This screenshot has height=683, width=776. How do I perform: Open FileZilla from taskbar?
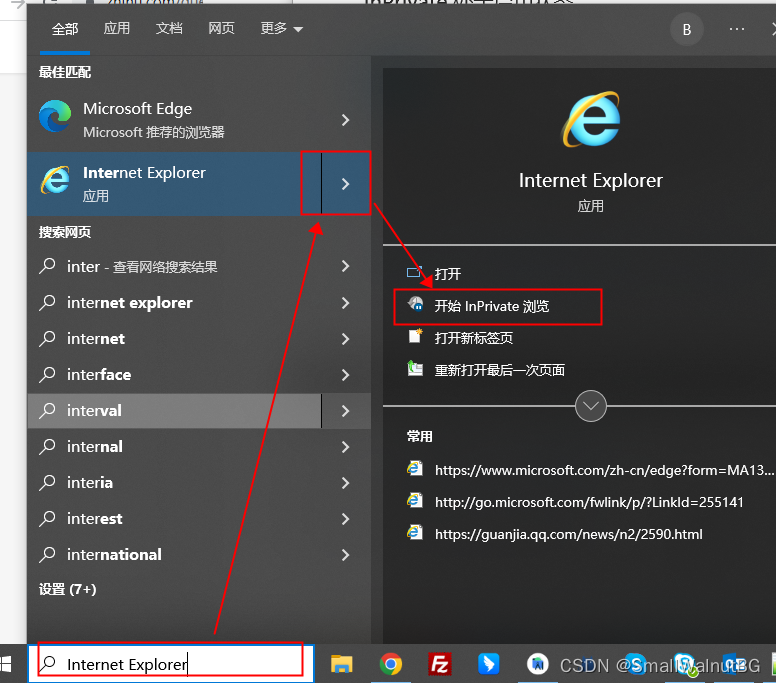[x=440, y=664]
